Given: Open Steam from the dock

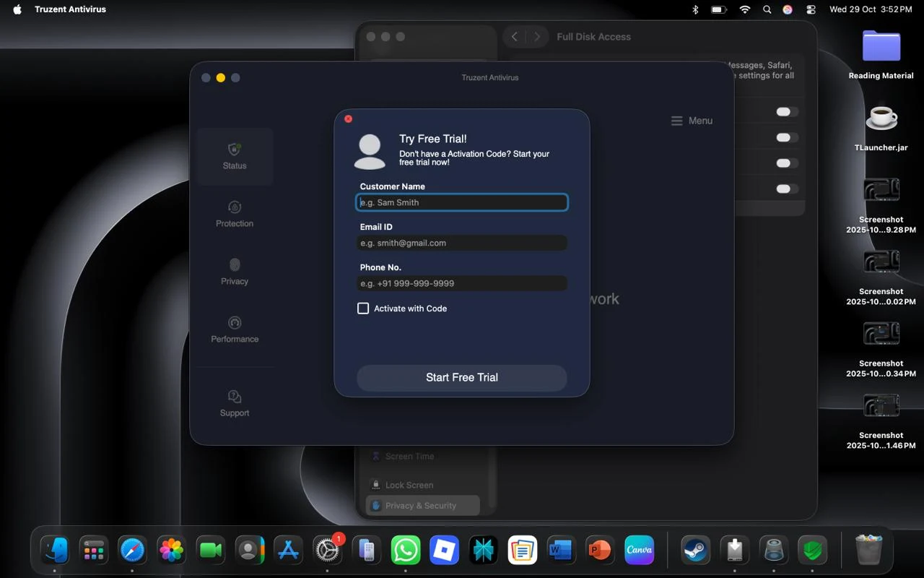Looking at the screenshot, I should pos(695,551).
